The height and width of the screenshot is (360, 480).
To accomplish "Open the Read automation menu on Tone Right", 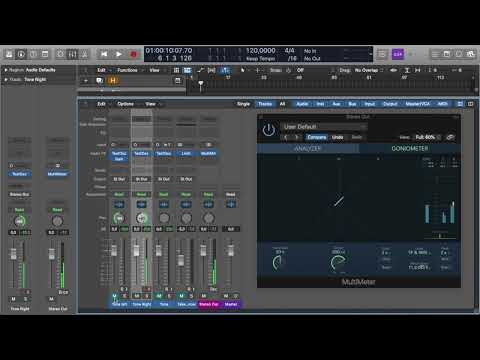I will (141, 194).
